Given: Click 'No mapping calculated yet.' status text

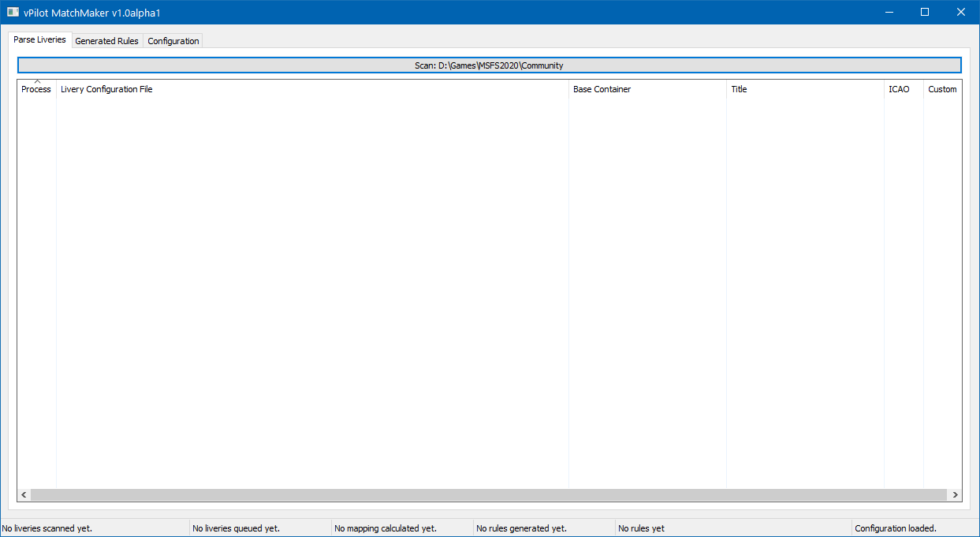Looking at the screenshot, I should tap(386, 528).
